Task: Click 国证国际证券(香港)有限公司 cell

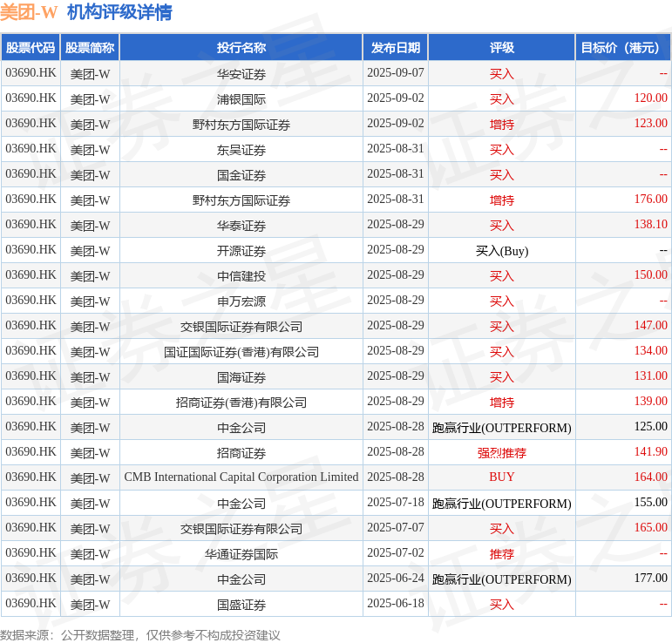Action: click(x=241, y=352)
